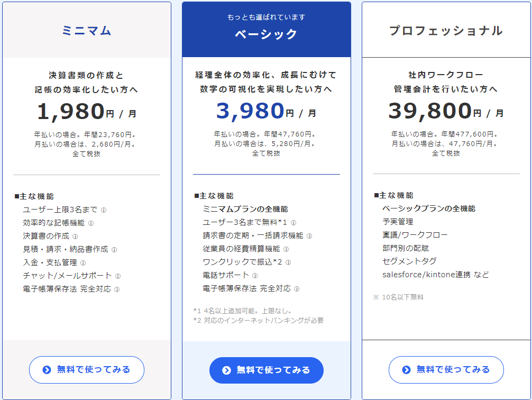Click info icon beside 効率的な記帳機能
Image resolution: width=532 pixels, height=400 pixels.
[91, 223]
